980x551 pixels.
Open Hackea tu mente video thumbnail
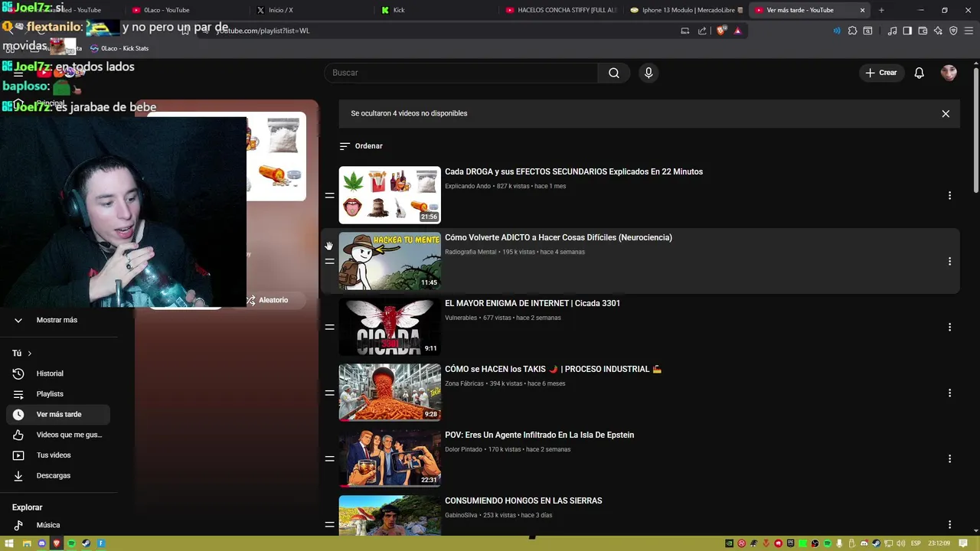click(390, 261)
